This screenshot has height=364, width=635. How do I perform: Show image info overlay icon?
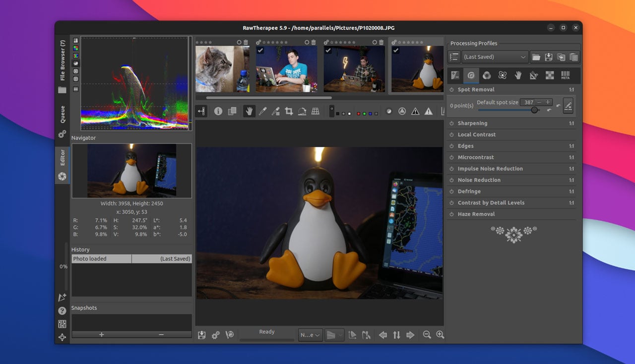(x=218, y=112)
